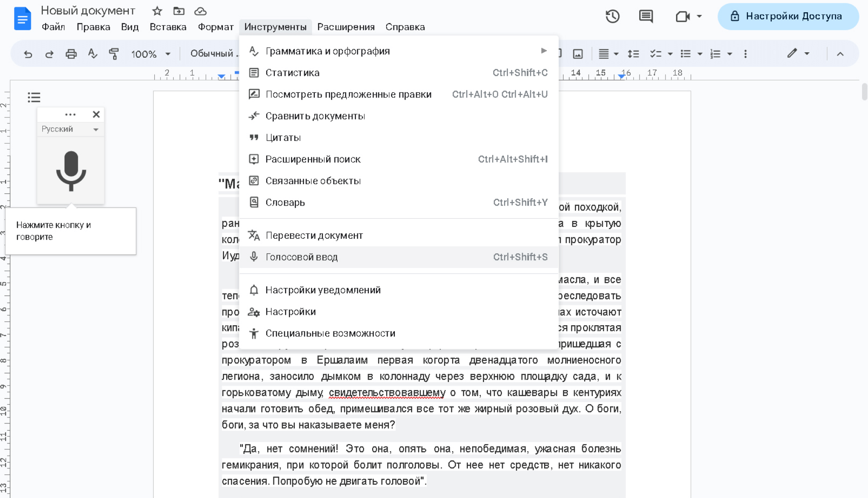868x498 pixels.
Task: Open version history clock icon
Action: pyautogui.click(x=612, y=16)
